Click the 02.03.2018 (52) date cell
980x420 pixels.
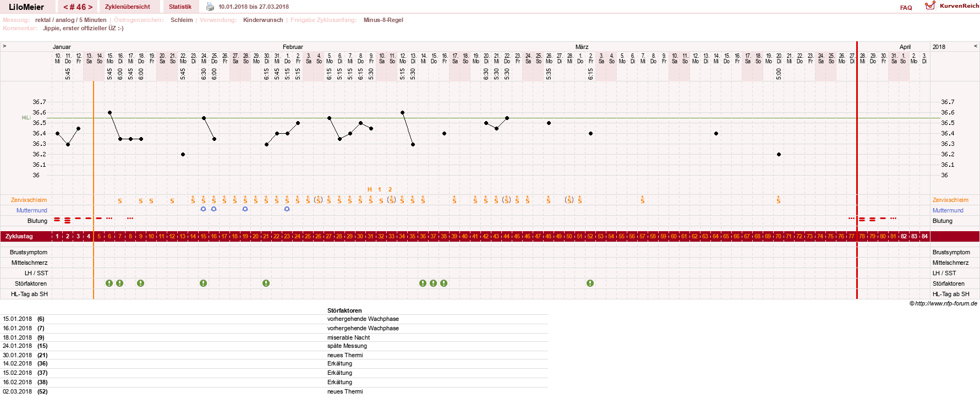[x=25, y=391]
